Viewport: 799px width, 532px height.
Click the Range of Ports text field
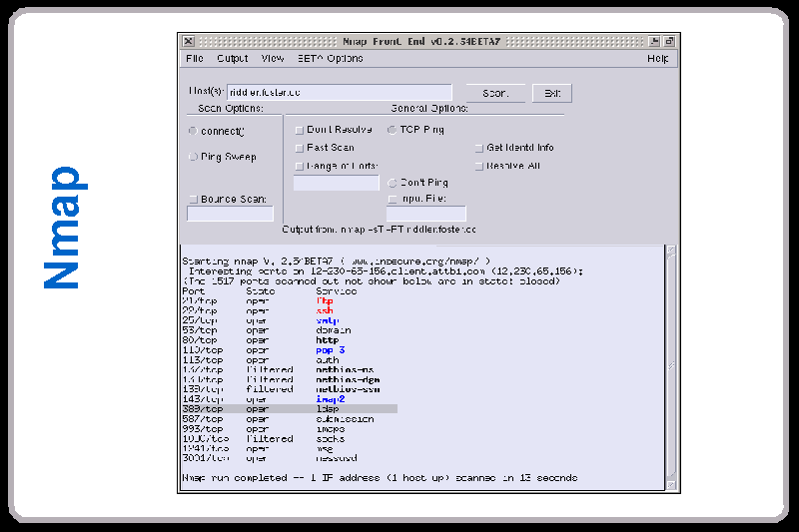[337, 183]
